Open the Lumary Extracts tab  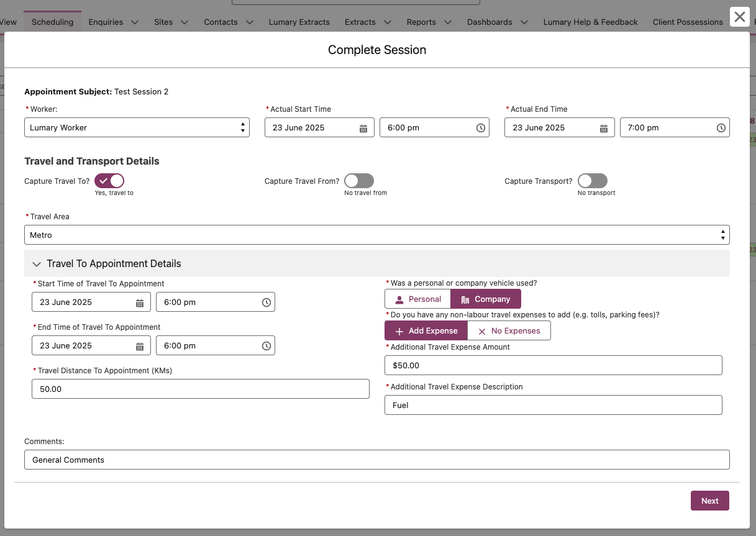(299, 22)
